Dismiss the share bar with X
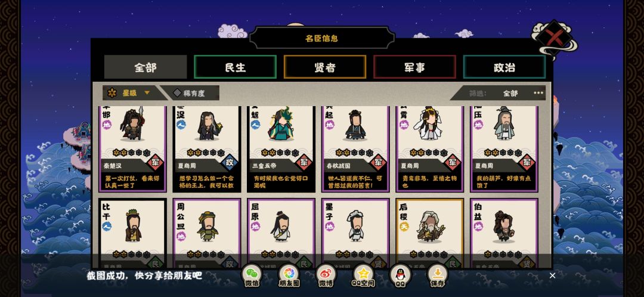644x297 pixels. click(552, 276)
